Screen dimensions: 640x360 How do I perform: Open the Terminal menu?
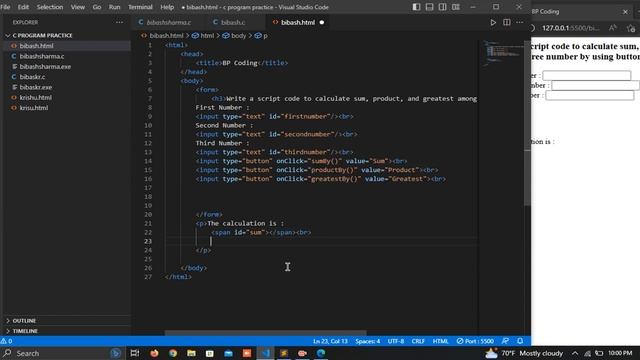coord(140,7)
